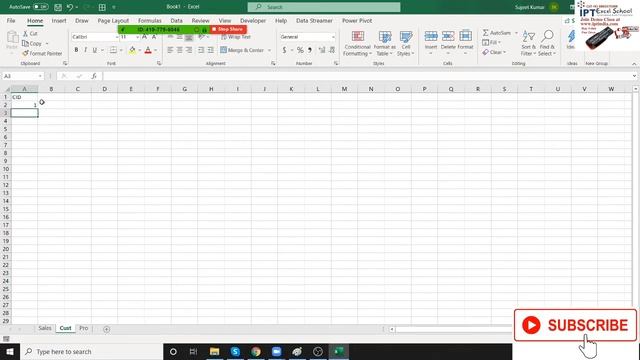Click AutoSum button
Image resolution: width=640 pixels, height=360 pixels.
point(497,33)
